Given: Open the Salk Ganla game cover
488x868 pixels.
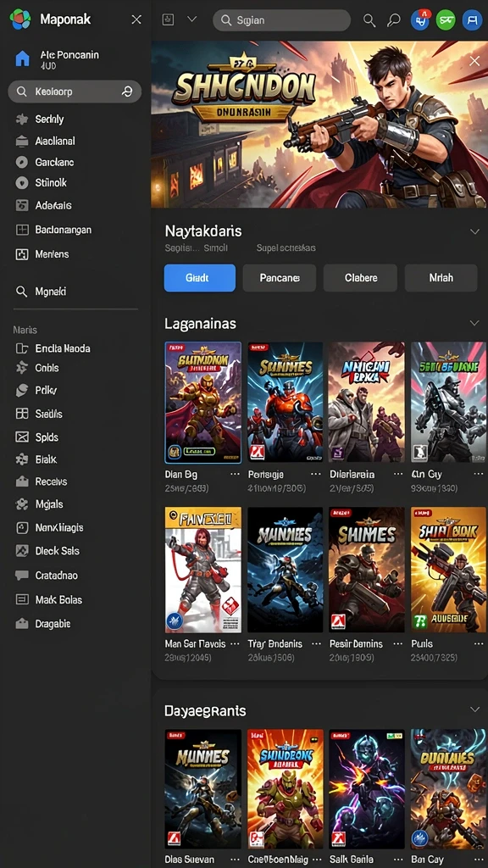Looking at the screenshot, I should [x=367, y=789].
